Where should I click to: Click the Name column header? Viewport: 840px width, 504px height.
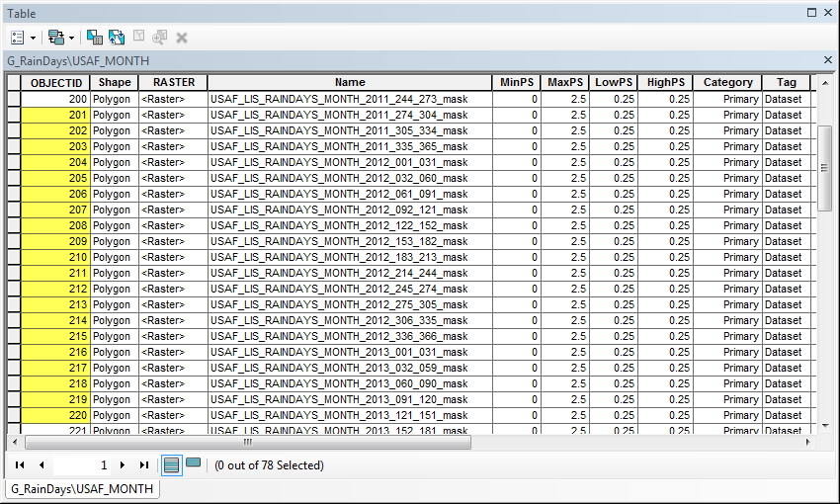click(349, 83)
